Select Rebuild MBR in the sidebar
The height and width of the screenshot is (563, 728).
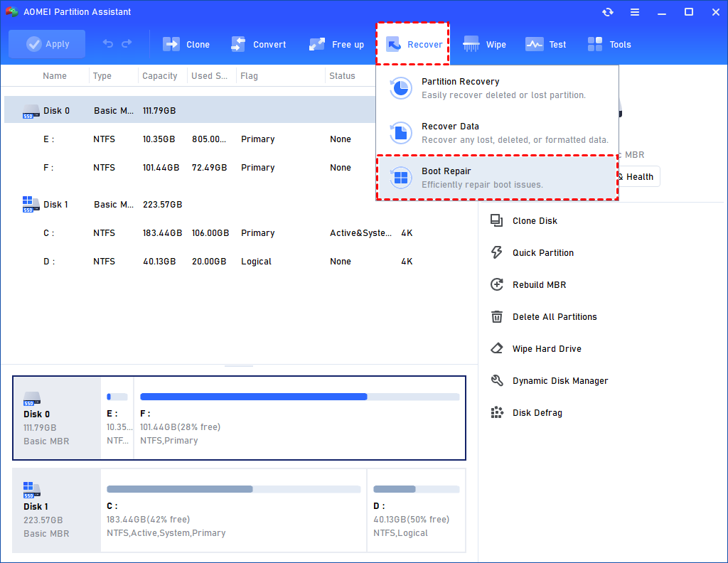539,284
